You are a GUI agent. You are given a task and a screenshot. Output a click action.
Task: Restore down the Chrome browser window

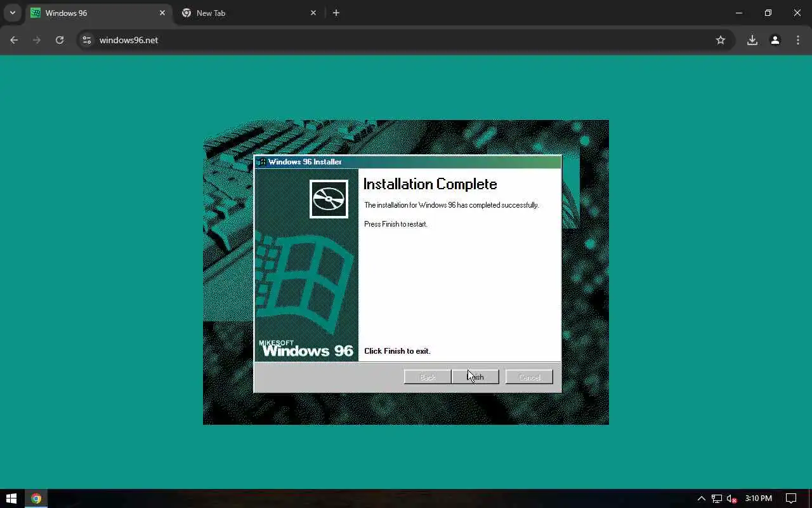[x=768, y=13]
